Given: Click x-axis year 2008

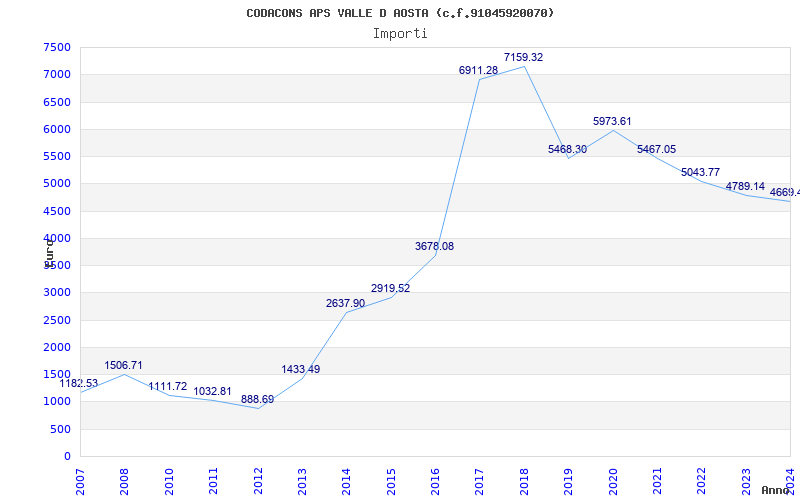Looking at the screenshot, I should point(124,481).
